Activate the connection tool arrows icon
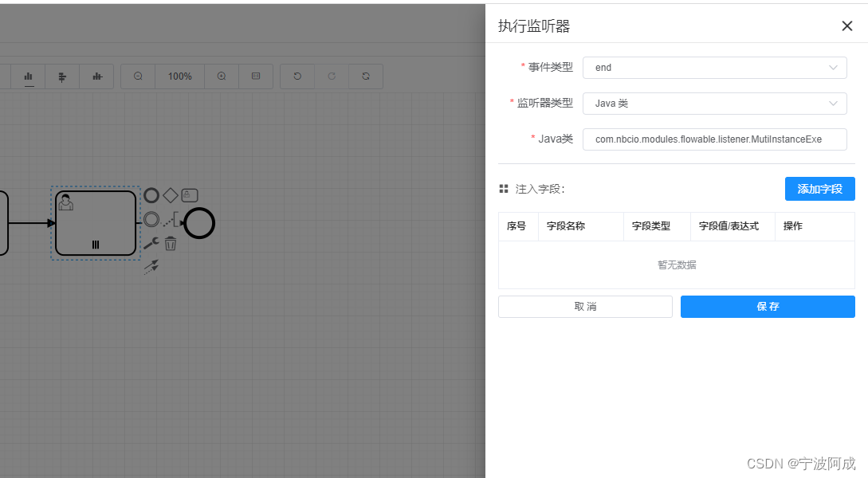868x478 pixels. 151,267
